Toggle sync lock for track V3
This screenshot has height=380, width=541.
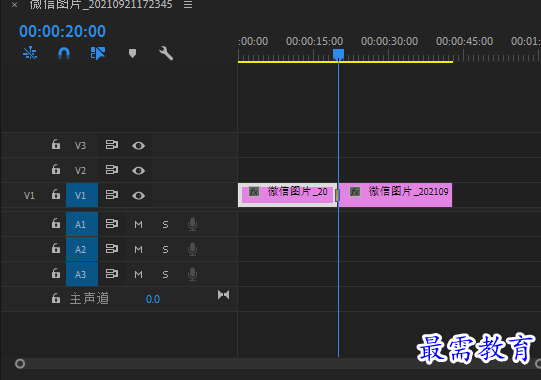point(111,145)
